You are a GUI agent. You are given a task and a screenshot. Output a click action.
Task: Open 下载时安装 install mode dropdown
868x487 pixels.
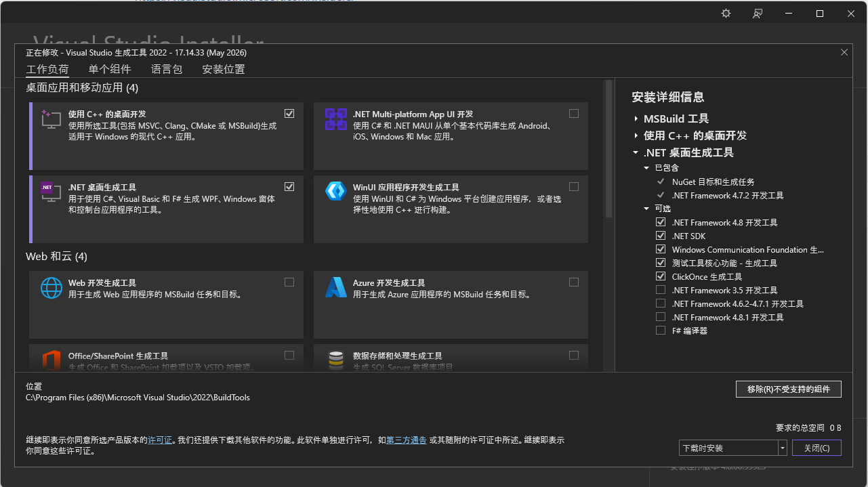coord(783,448)
